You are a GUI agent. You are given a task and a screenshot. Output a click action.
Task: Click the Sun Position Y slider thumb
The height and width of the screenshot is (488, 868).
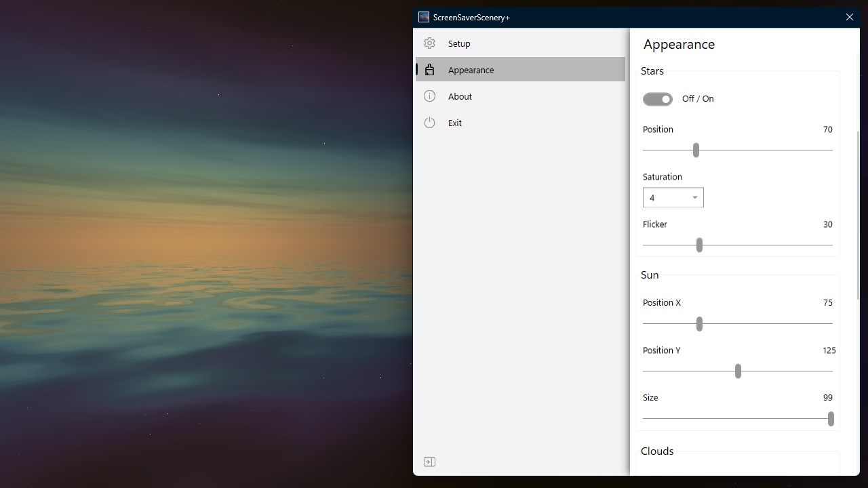pos(738,371)
